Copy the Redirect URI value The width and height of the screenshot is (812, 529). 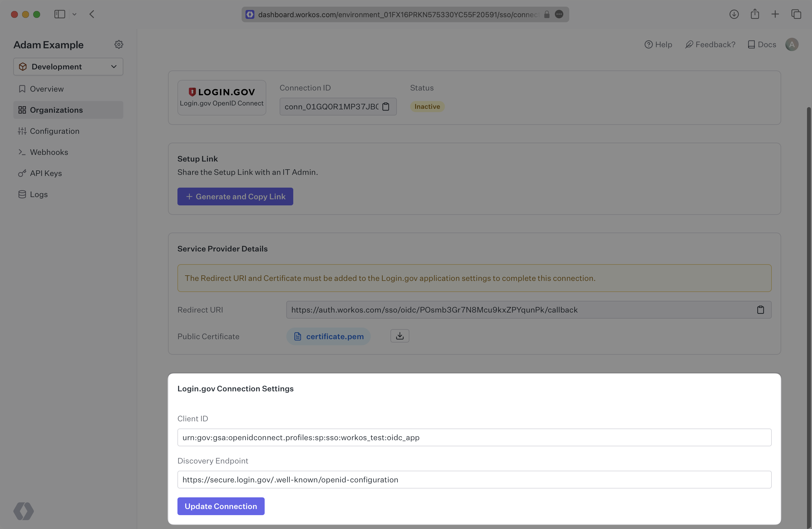(x=760, y=310)
